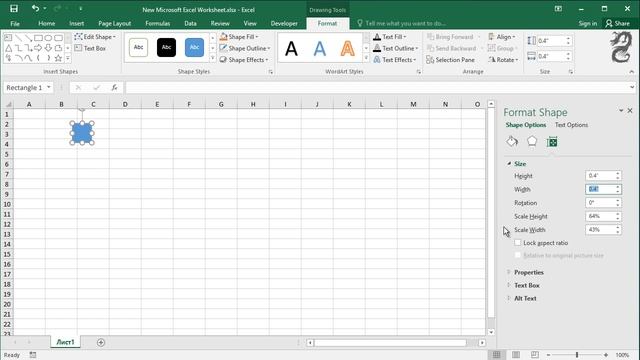
Task: Switch to Page Layout tab
Action: [x=115, y=23]
